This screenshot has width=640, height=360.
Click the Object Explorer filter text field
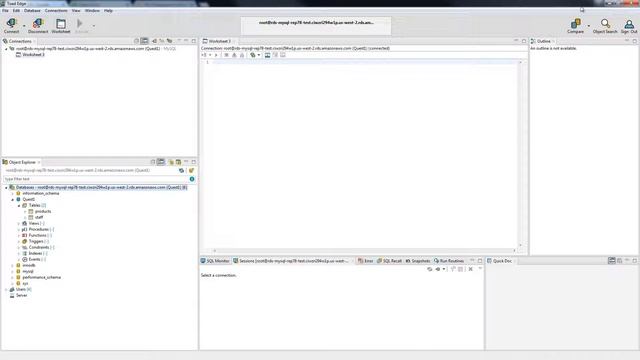click(x=96, y=179)
